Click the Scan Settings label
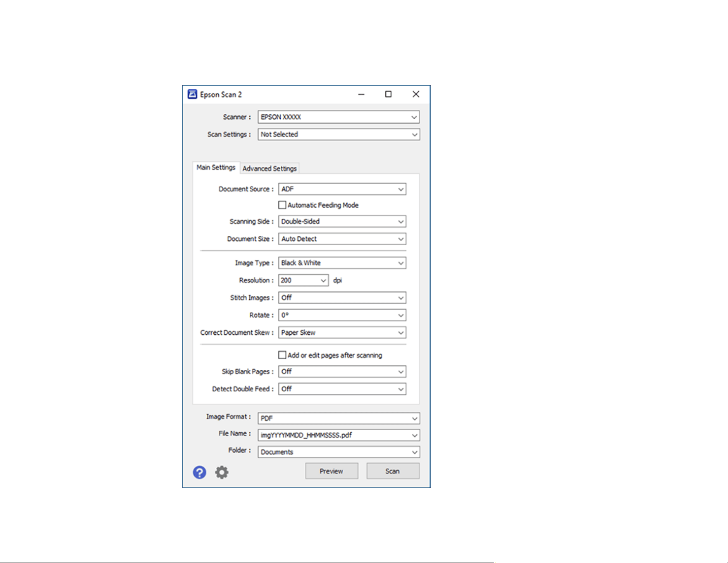This screenshot has width=728, height=563. (229, 134)
